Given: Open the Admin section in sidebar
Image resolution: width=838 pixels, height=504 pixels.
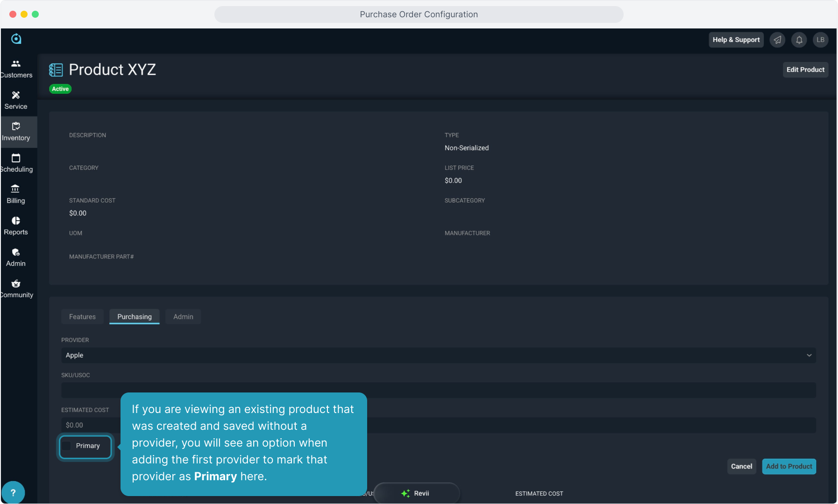Looking at the screenshot, I should pos(16,257).
